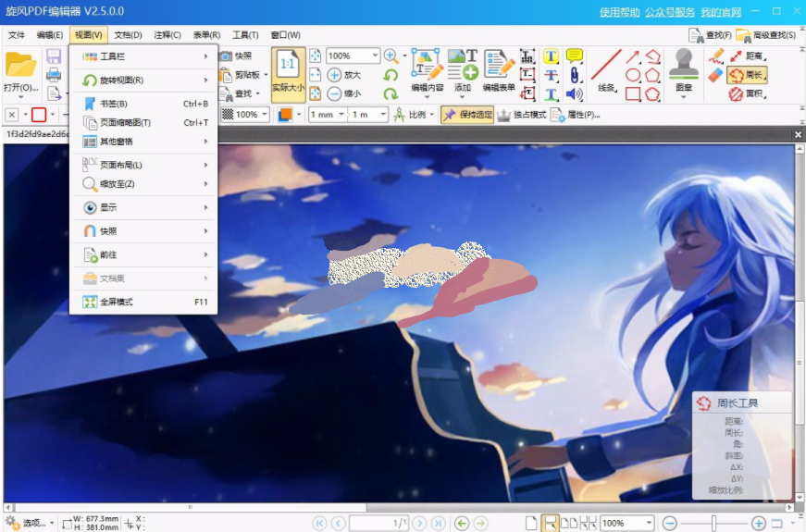The height and width of the screenshot is (532, 806).
Task: Click the 使用帮助 link
Action: click(x=619, y=12)
